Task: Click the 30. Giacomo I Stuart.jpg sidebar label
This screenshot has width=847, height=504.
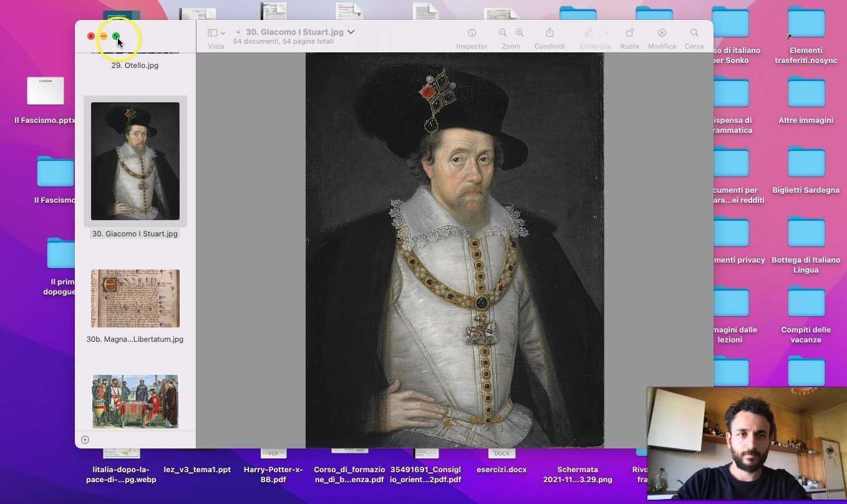Action: point(135,234)
